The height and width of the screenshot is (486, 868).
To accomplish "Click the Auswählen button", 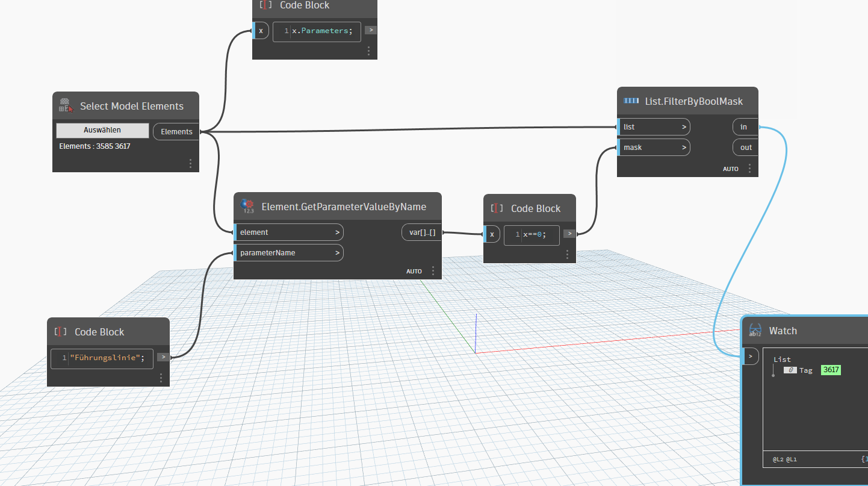I will [102, 130].
